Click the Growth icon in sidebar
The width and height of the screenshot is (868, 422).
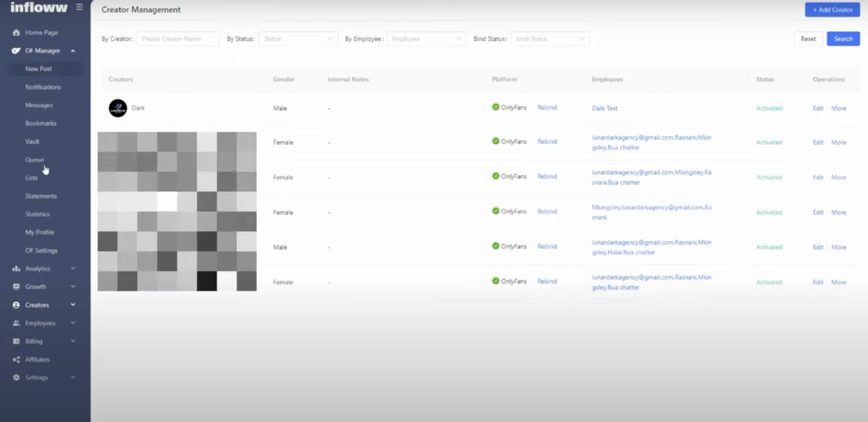click(16, 287)
